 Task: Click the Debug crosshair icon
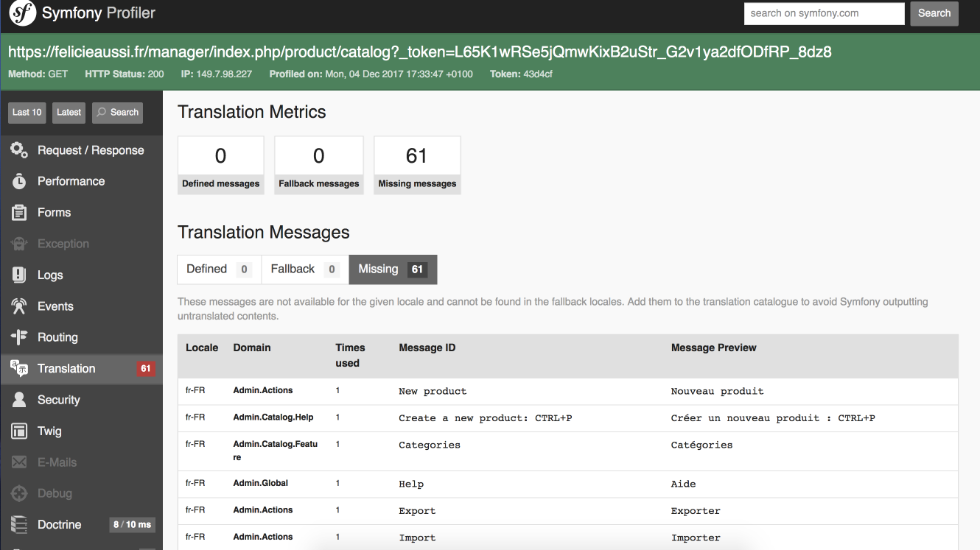click(x=19, y=493)
